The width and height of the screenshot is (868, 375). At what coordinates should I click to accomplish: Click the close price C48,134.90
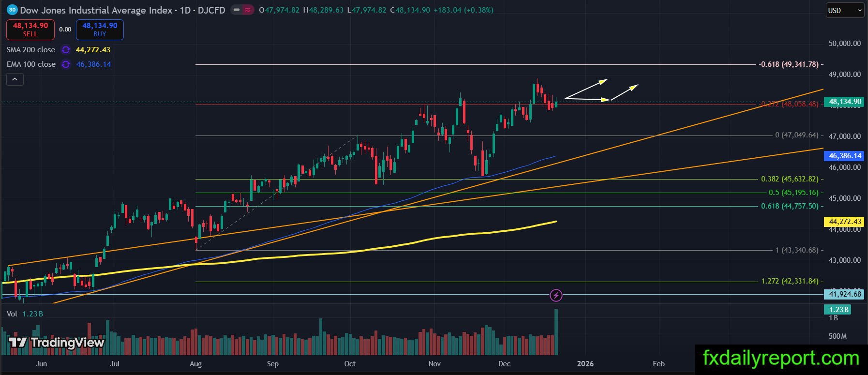(x=410, y=10)
